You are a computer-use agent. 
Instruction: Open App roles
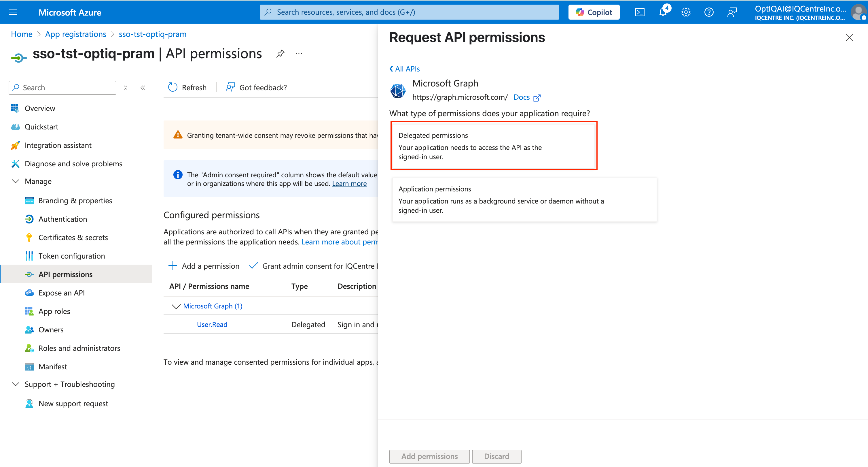[x=54, y=311]
